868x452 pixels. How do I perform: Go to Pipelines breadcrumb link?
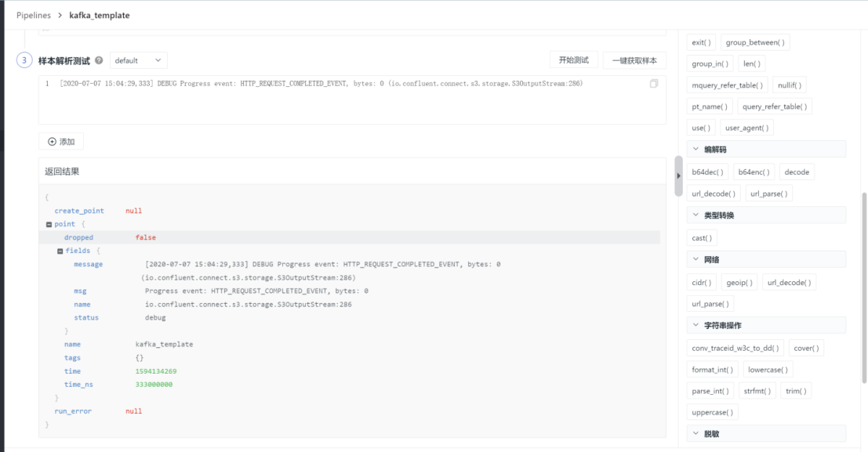[x=33, y=16]
